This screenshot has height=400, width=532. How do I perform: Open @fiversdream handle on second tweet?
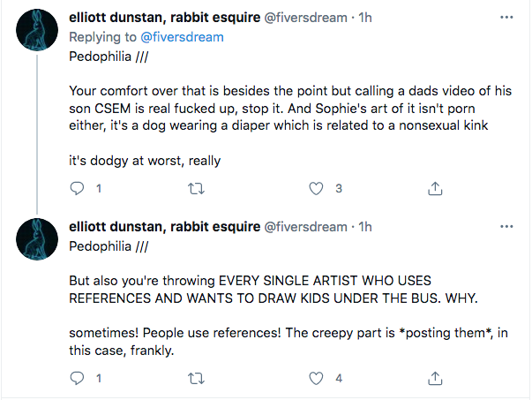tap(305, 226)
